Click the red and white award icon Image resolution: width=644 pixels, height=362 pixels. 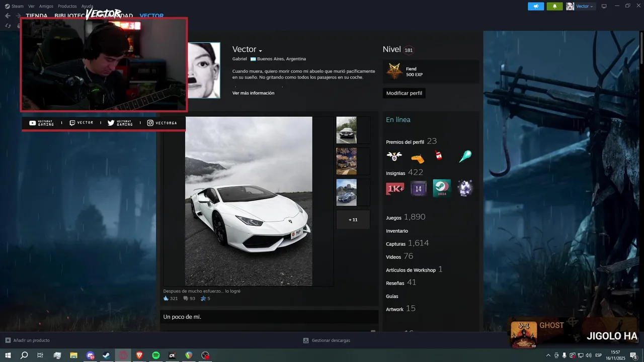tap(439, 156)
